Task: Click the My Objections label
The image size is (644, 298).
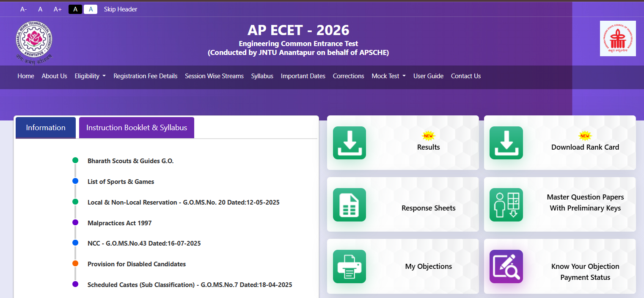Action: (429, 266)
